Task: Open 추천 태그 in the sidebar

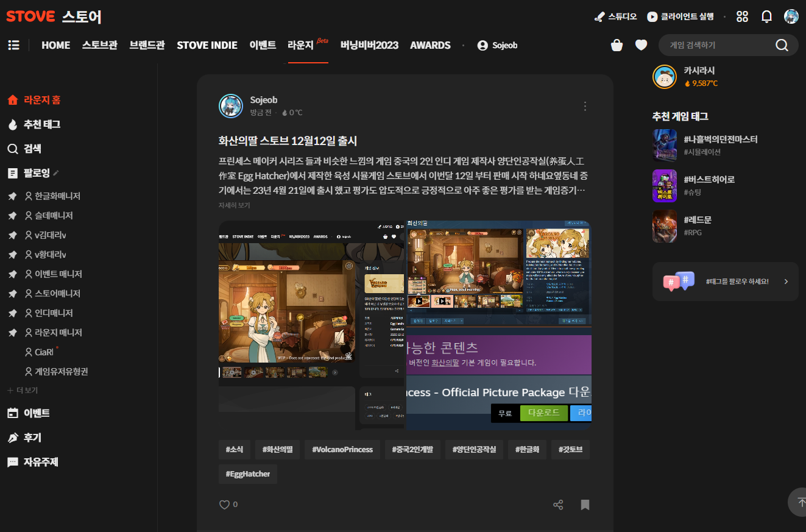Action: coord(34,124)
